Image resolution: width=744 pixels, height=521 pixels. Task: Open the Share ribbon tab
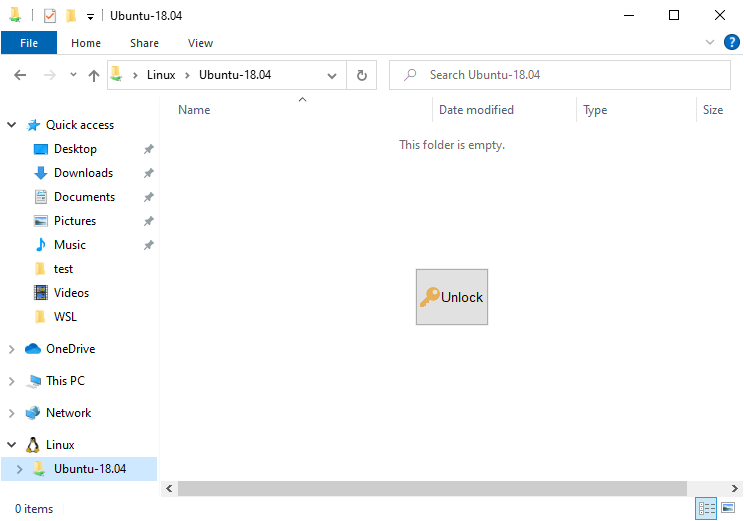tap(144, 43)
